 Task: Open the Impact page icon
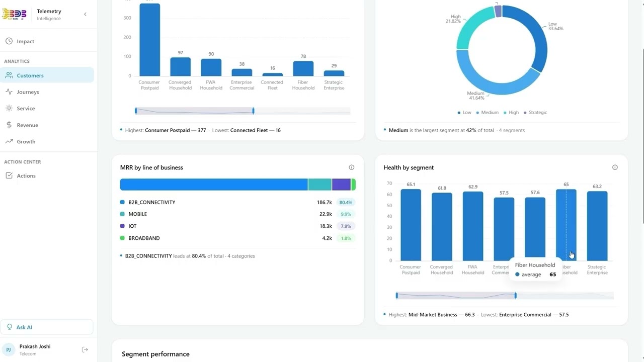[x=9, y=41]
